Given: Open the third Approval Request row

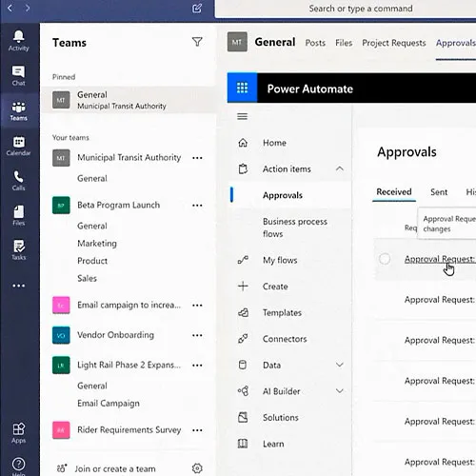Looking at the screenshot, I should click(440, 340).
